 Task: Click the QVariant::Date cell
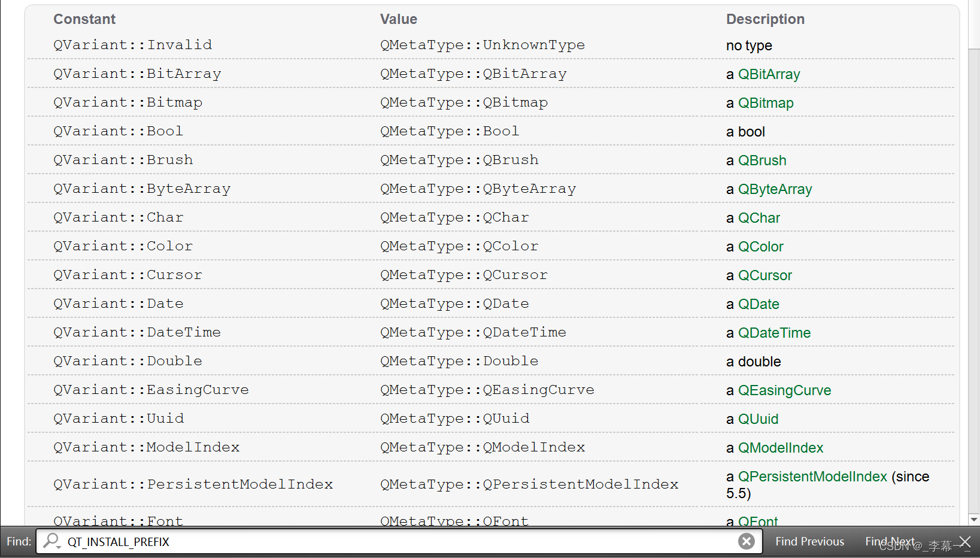119,304
